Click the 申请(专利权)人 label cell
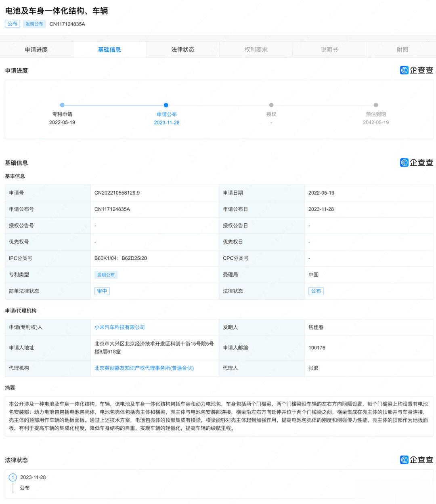Viewport: 436px width, 504px height. click(48, 328)
